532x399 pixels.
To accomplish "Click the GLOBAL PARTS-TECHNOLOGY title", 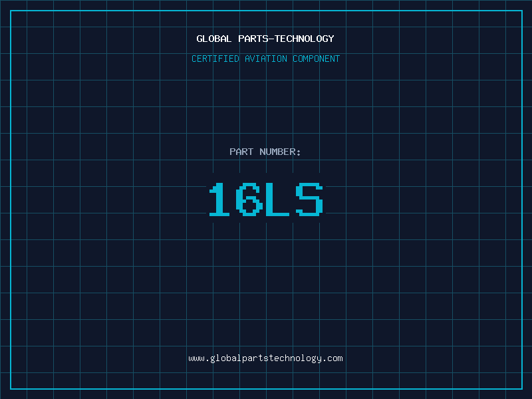I will coord(265,39).
